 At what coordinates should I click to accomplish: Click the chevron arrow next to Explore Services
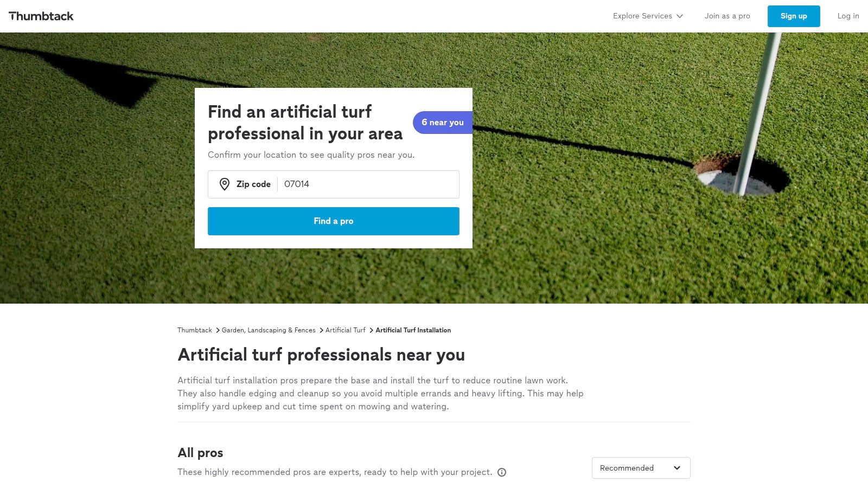pos(680,16)
